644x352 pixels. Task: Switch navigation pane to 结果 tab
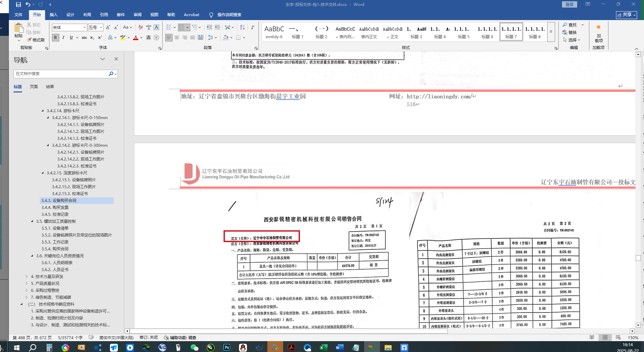click(50, 87)
